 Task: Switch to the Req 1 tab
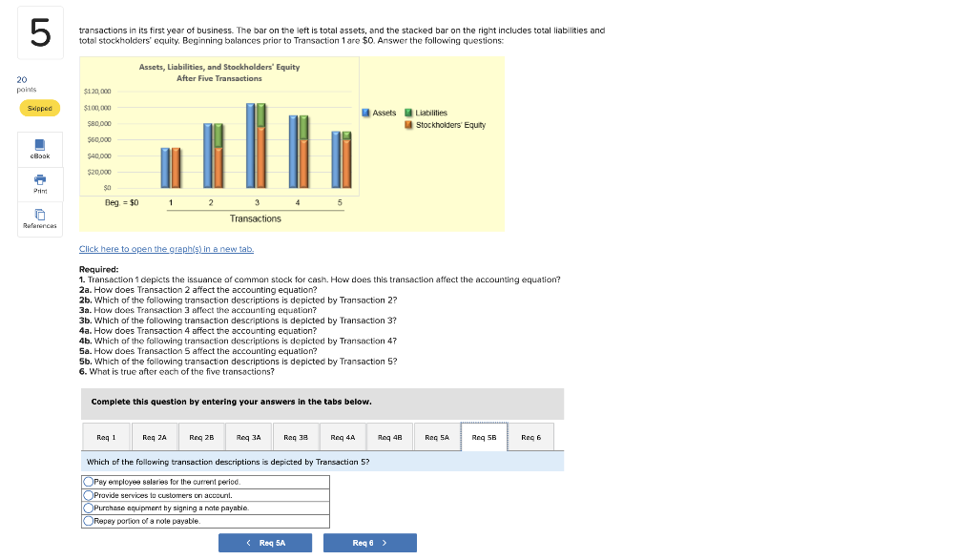[106, 437]
